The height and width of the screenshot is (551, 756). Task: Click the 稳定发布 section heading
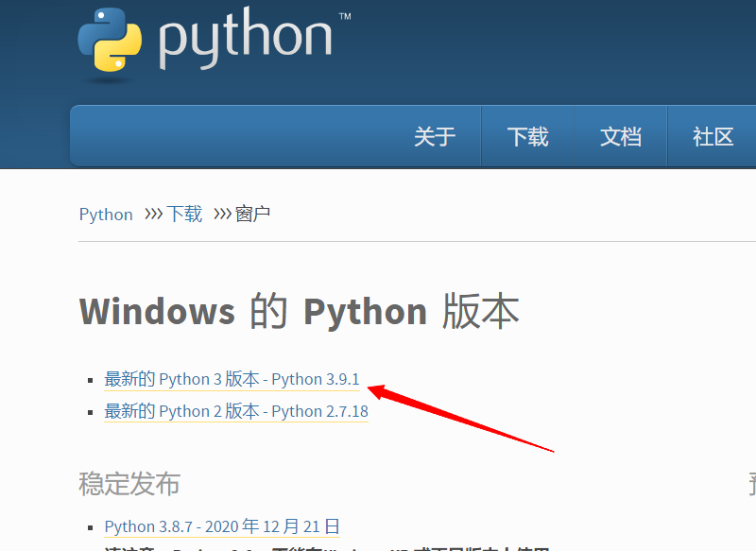click(x=128, y=484)
